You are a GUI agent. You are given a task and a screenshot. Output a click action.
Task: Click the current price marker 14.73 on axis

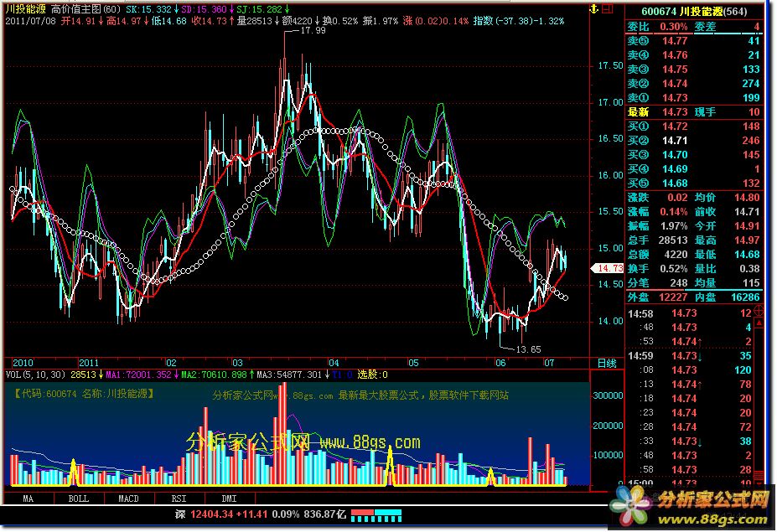608,268
